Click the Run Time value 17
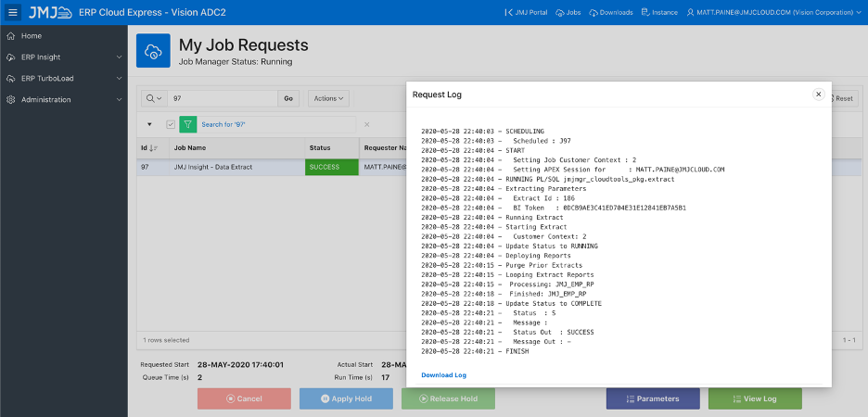 385,378
